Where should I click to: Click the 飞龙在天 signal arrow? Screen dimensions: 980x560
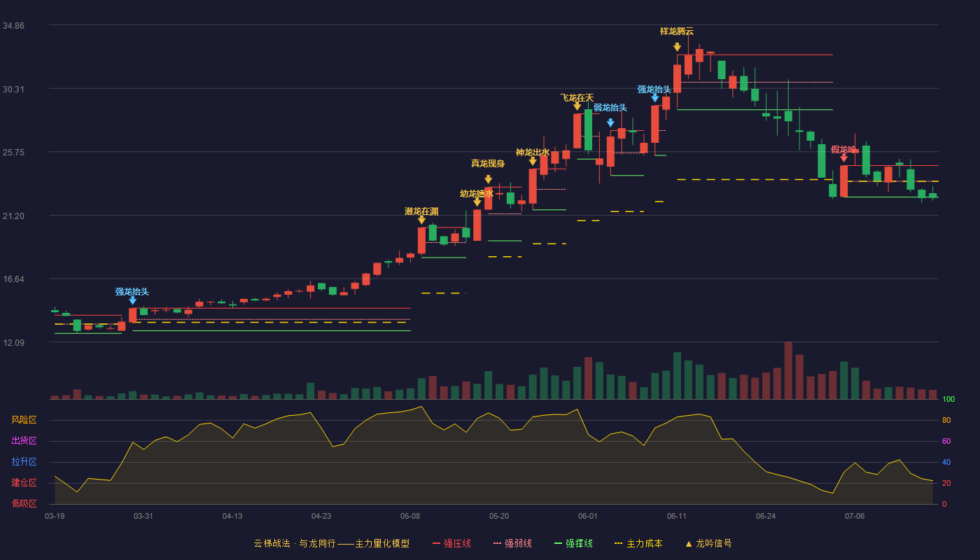click(x=577, y=106)
